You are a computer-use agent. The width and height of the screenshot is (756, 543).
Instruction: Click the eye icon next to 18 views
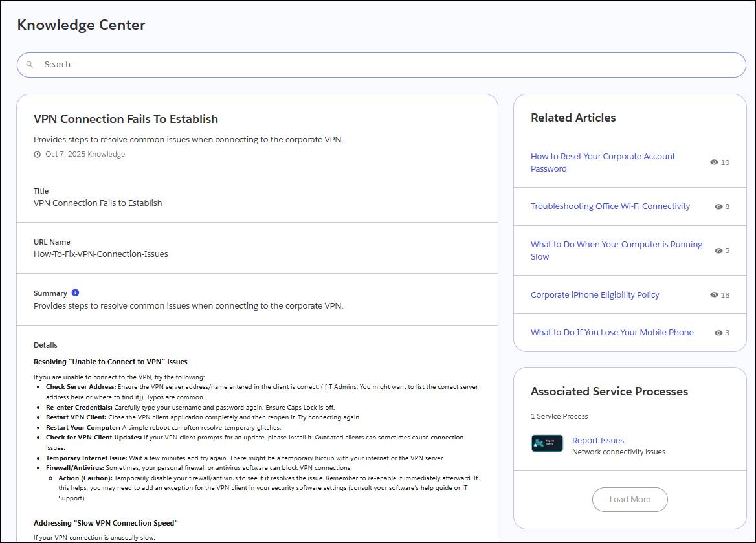[x=714, y=294]
